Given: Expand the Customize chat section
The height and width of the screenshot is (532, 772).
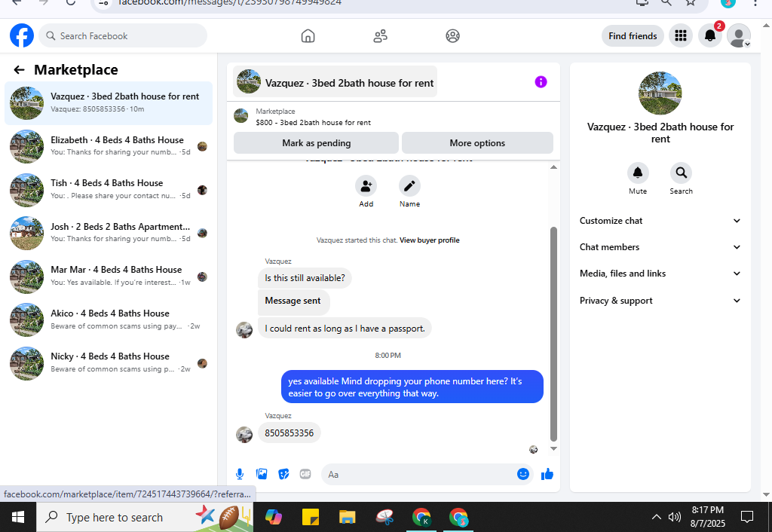Looking at the screenshot, I should [x=660, y=221].
